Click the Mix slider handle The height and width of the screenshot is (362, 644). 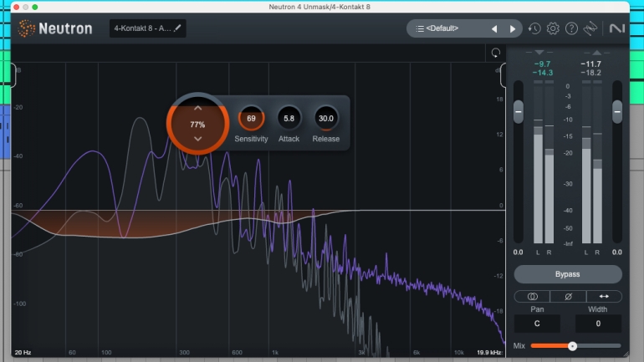pyautogui.click(x=572, y=345)
